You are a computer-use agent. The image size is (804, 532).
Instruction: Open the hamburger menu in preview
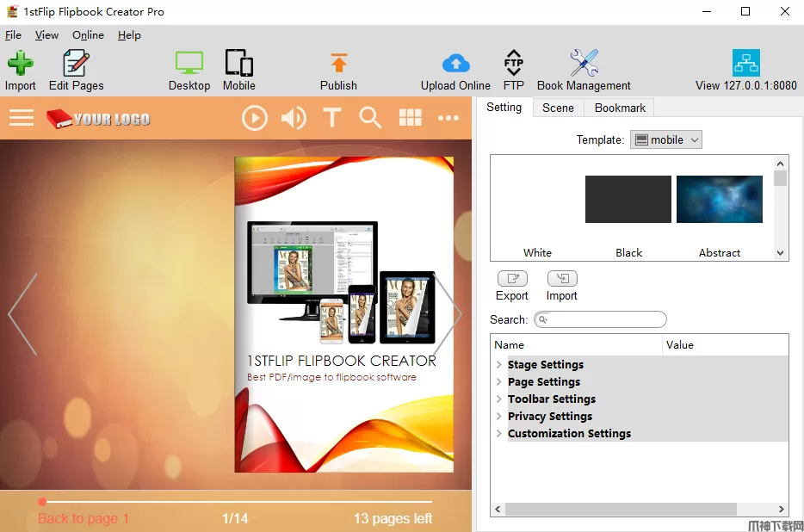point(22,118)
